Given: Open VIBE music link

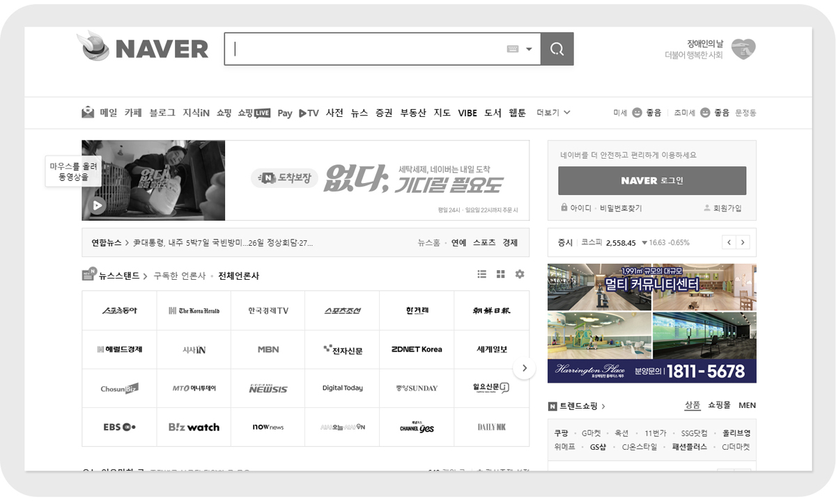Looking at the screenshot, I should pyautogui.click(x=467, y=113).
